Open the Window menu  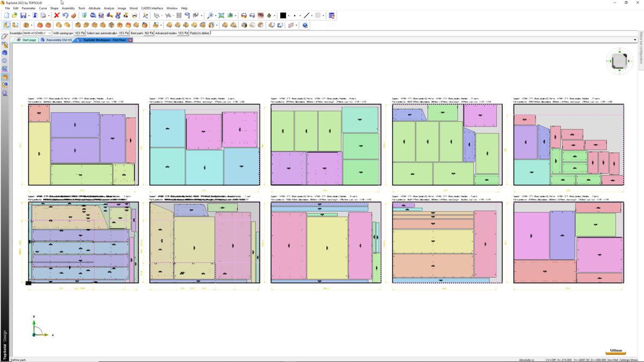(172, 9)
